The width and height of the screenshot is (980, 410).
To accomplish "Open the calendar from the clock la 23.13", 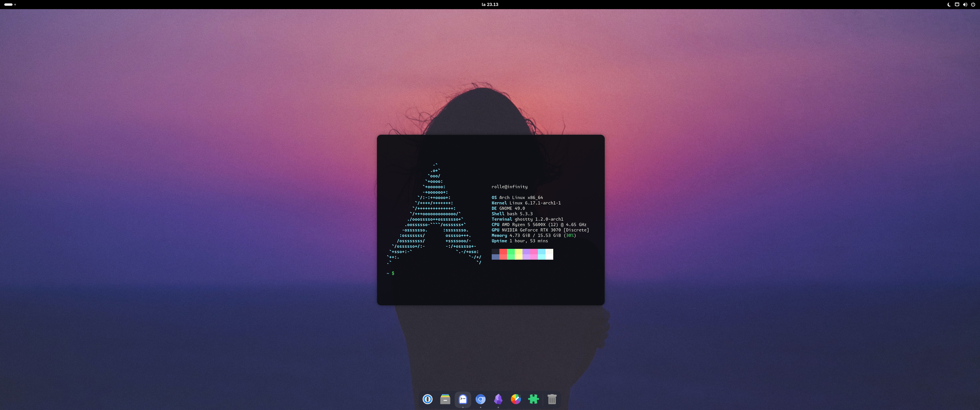I will [490, 5].
